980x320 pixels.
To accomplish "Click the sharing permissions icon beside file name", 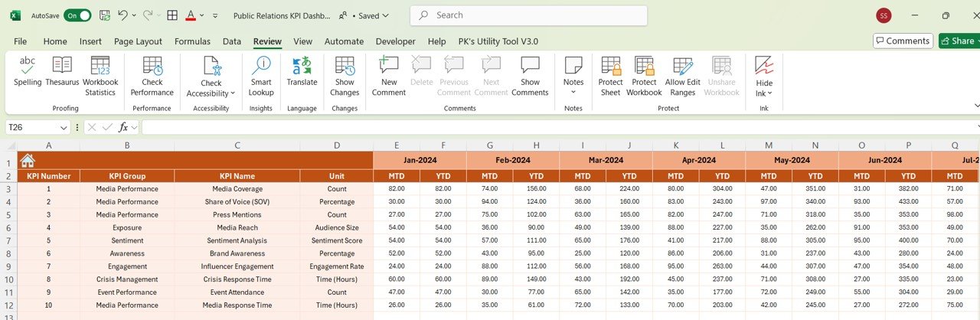I will 342,15.
